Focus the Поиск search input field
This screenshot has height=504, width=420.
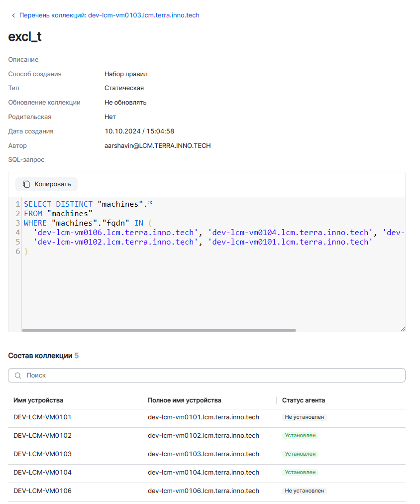[209, 376]
